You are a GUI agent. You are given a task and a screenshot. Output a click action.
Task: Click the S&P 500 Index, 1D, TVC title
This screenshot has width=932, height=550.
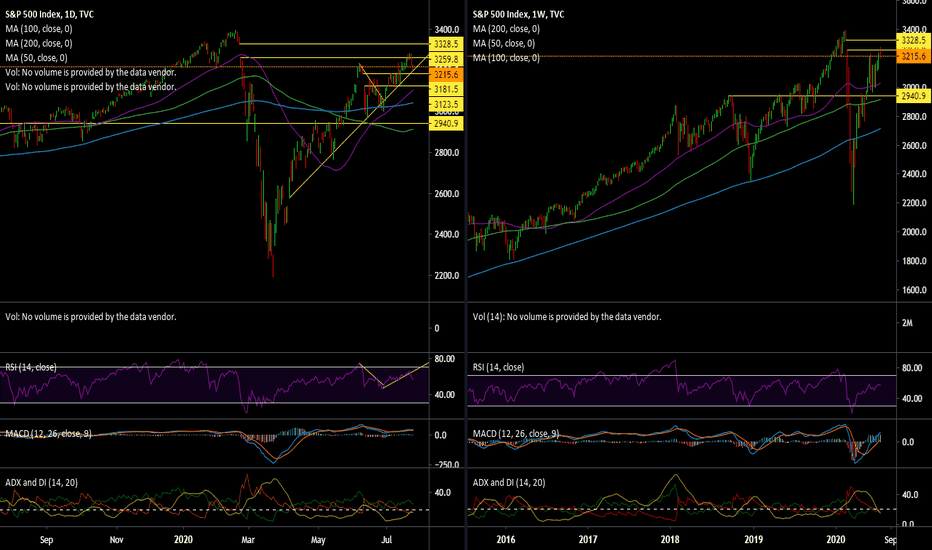click(49, 14)
